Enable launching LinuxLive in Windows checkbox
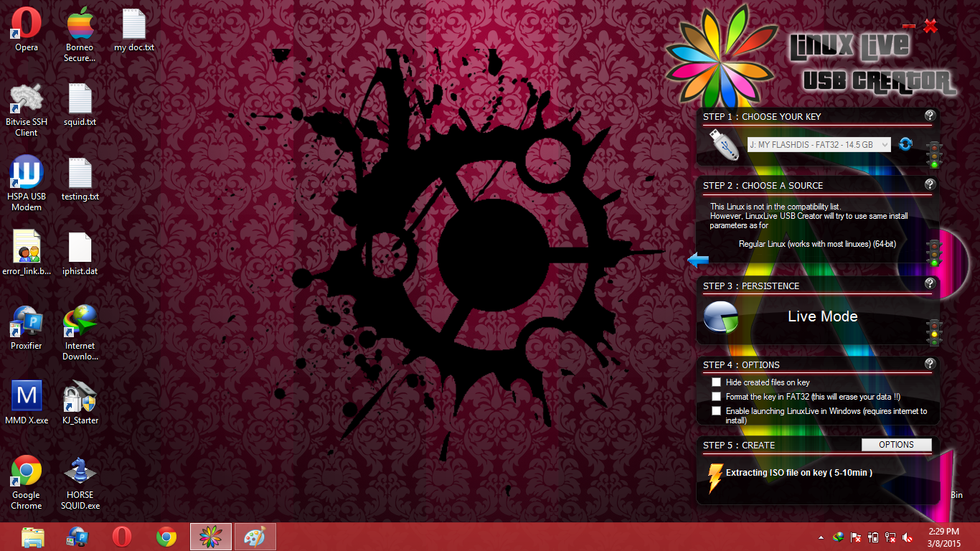Image resolution: width=980 pixels, height=551 pixels. (x=716, y=411)
